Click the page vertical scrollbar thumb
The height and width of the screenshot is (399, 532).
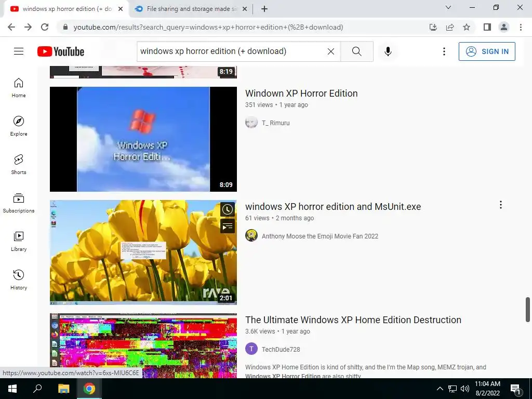(x=528, y=310)
